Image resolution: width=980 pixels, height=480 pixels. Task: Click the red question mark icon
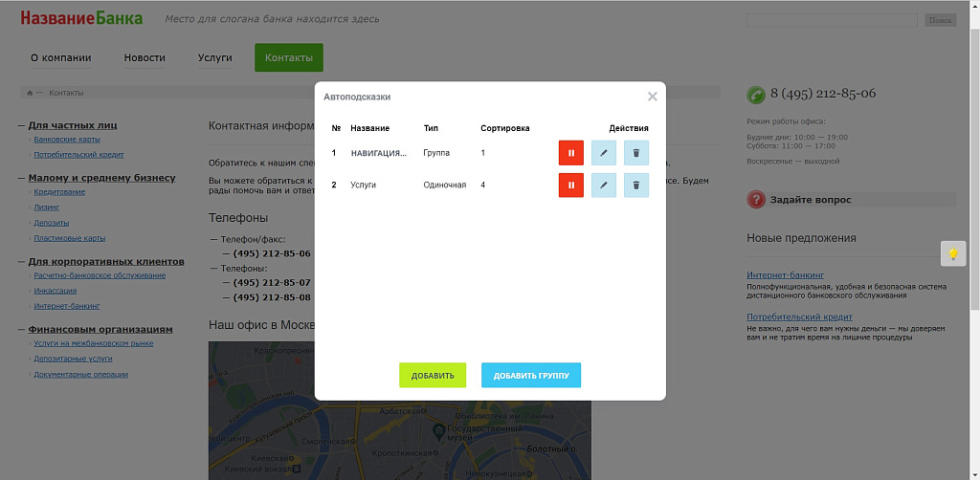point(756,200)
